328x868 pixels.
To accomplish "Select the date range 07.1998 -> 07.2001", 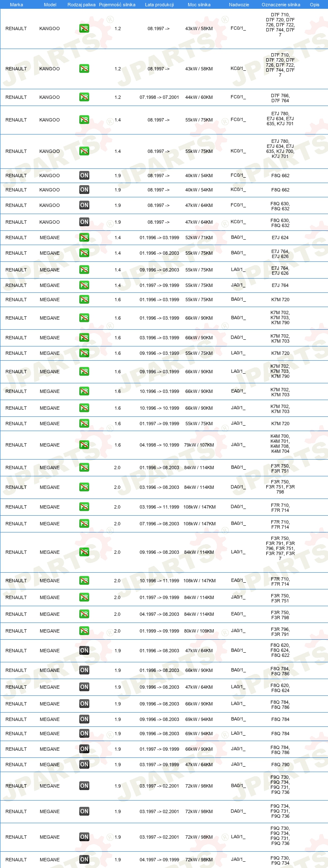I will 159,97.
